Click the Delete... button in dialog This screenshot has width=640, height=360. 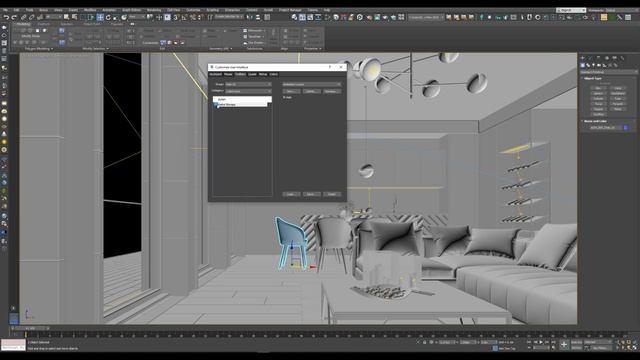(311, 91)
